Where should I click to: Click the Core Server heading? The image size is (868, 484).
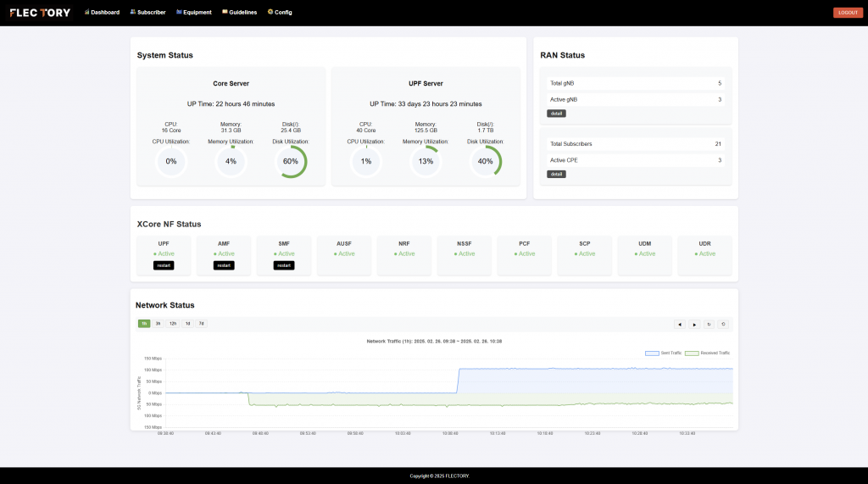[231, 84]
